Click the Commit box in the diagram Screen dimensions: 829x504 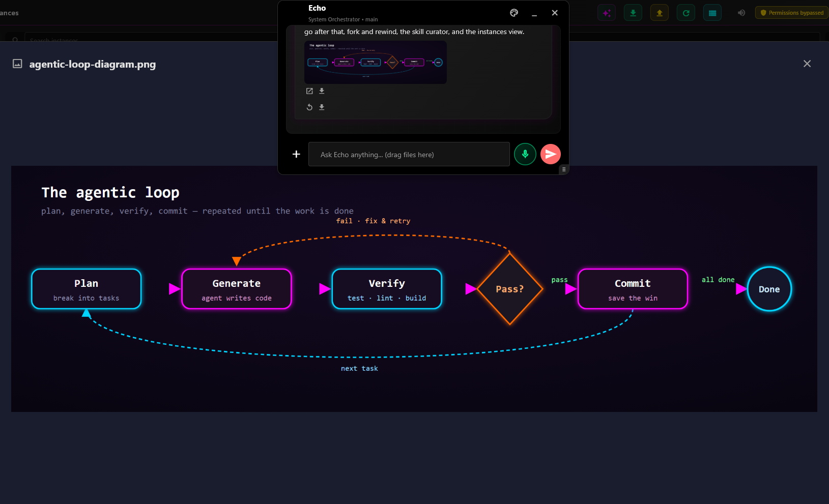633,289
